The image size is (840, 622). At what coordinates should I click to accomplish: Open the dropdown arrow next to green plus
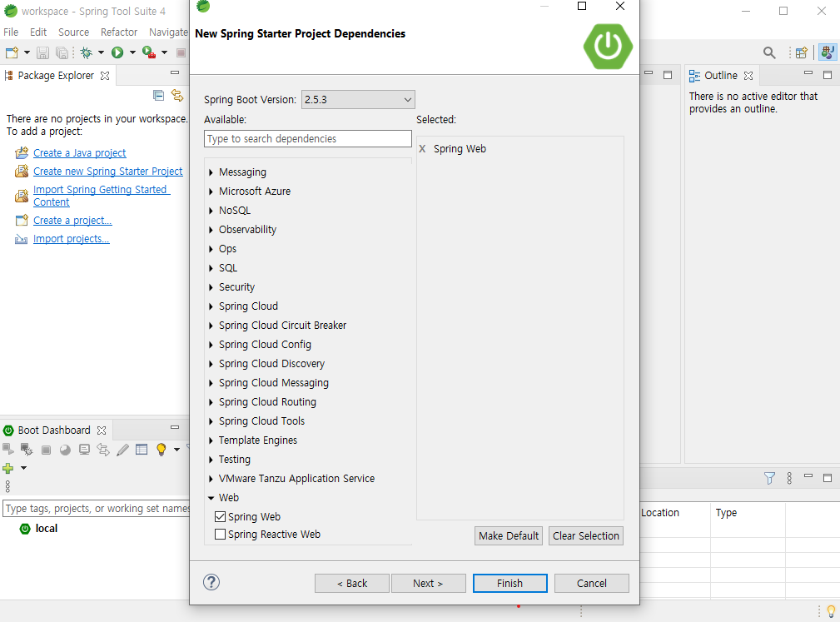click(x=23, y=468)
